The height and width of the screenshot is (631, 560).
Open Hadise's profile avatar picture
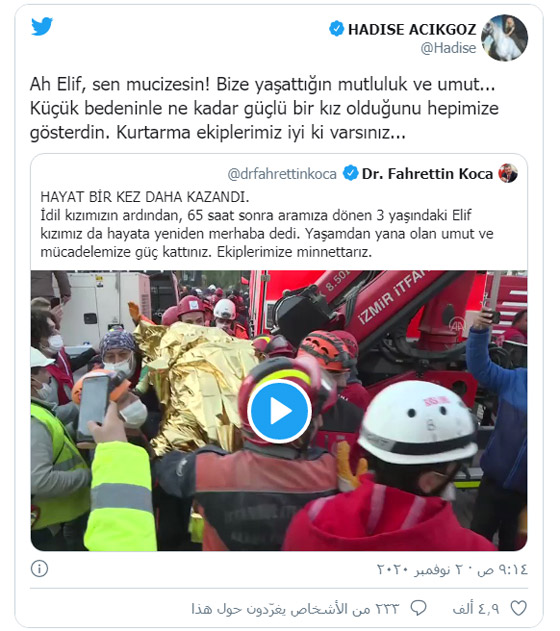504,38
